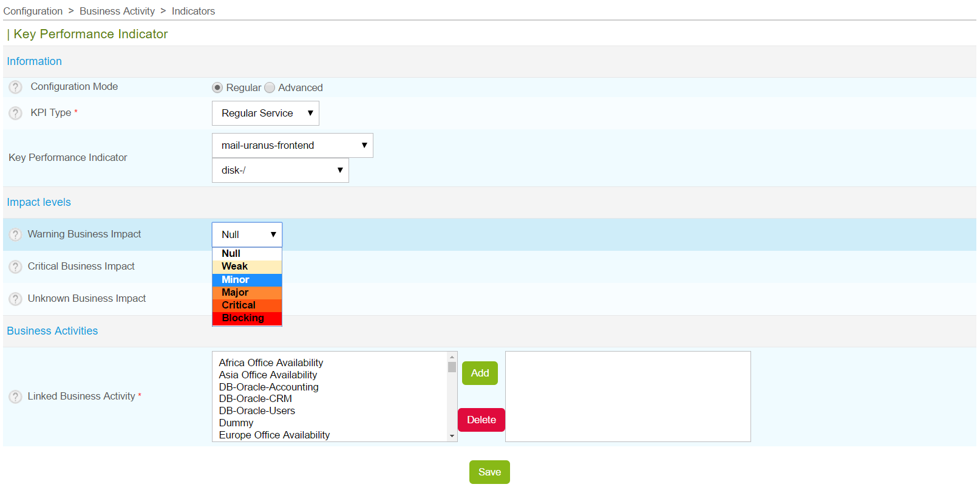Image resolution: width=980 pixels, height=487 pixels.
Task: Pick the Critical impact level option
Action: coord(247,305)
